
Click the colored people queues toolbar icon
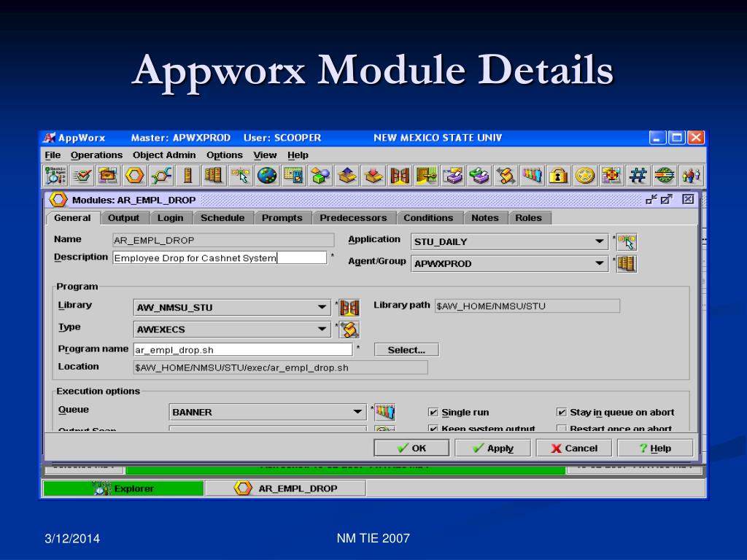tap(532, 176)
